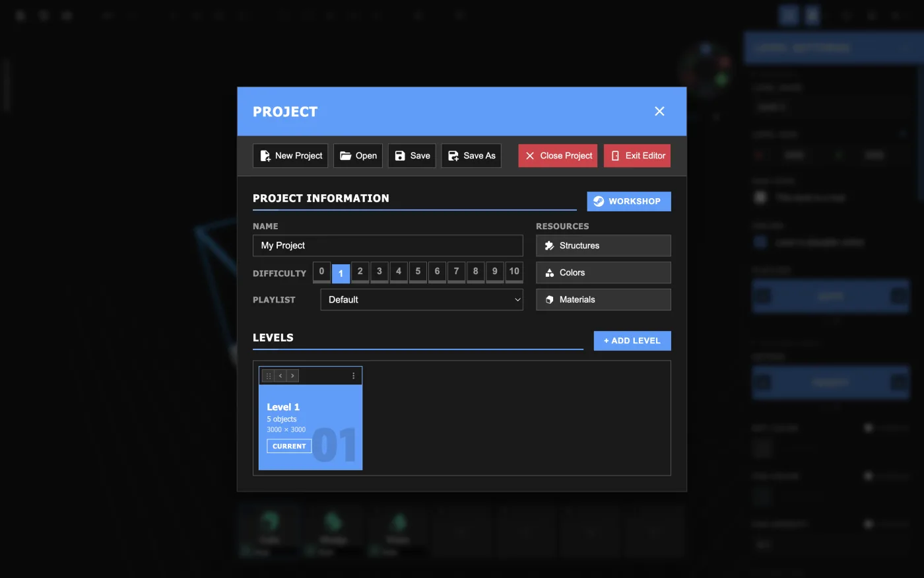This screenshot has width=924, height=578.
Task: Open the Level 1 three-dot options menu
Action: [354, 376]
